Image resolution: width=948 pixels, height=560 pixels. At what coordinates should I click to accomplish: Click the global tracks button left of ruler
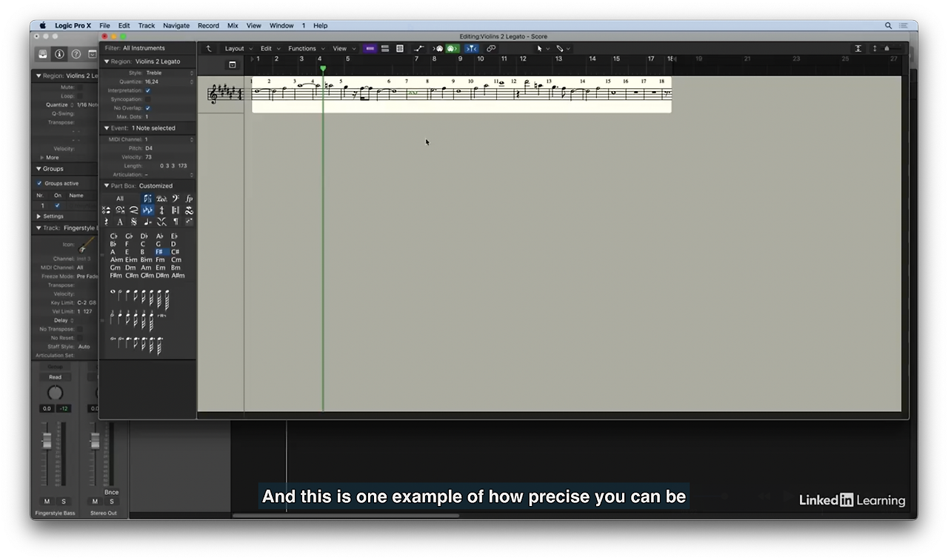pyautogui.click(x=232, y=65)
